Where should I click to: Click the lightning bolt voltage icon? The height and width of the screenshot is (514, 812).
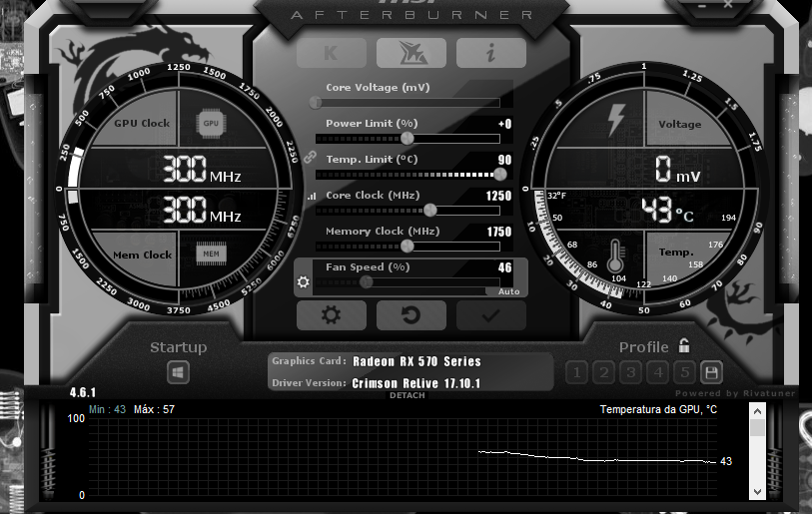coord(615,120)
